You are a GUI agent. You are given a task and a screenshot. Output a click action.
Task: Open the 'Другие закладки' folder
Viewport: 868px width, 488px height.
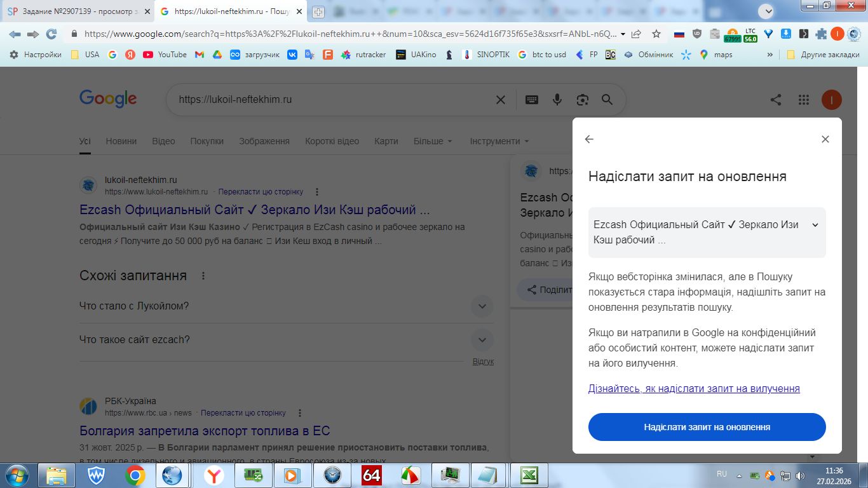point(823,55)
